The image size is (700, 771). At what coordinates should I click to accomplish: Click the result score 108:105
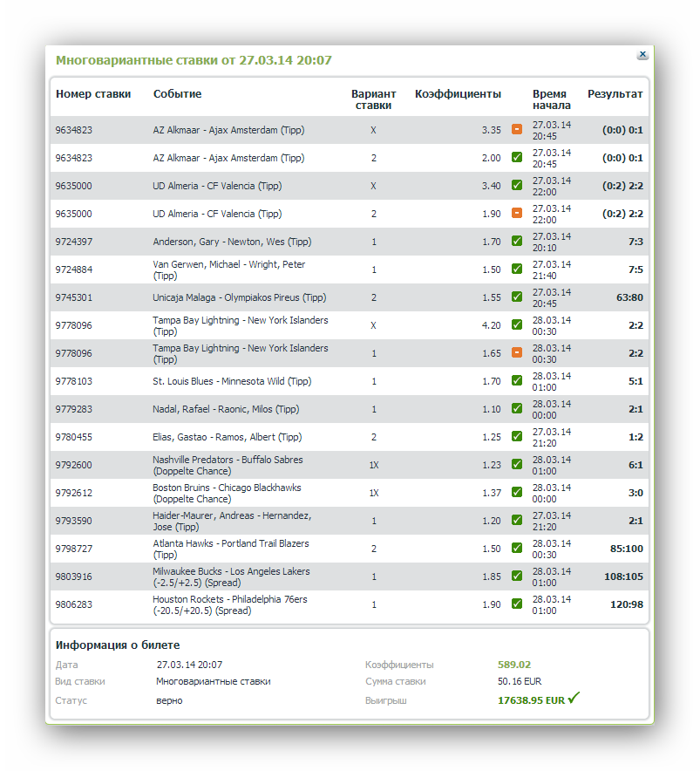[x=624, y=577]
